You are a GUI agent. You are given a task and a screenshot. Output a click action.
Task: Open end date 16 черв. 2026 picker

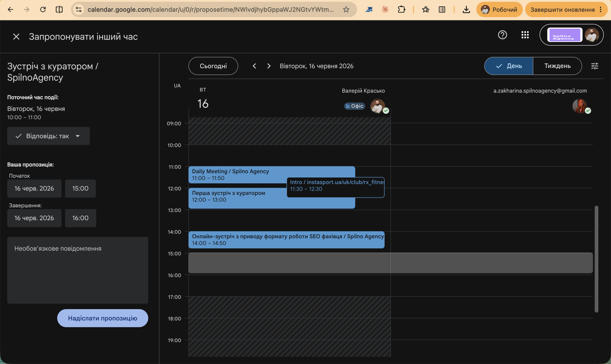[34, 218]
